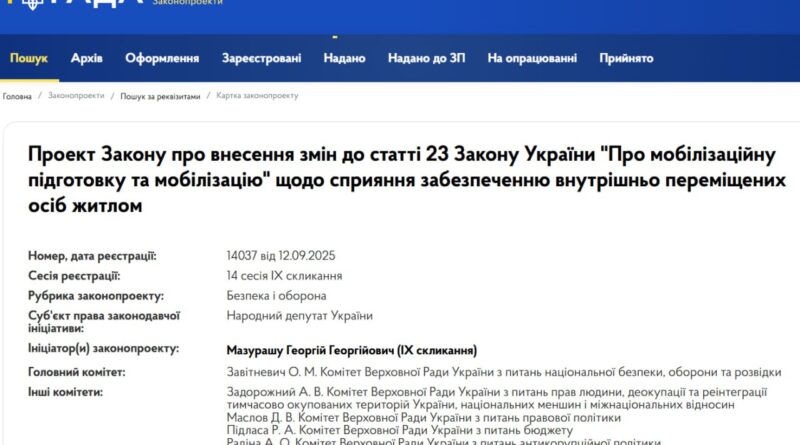The image size is (800, 445).
Task: Click main committee Завітневич О. М. entry
Action: [504, 372]
